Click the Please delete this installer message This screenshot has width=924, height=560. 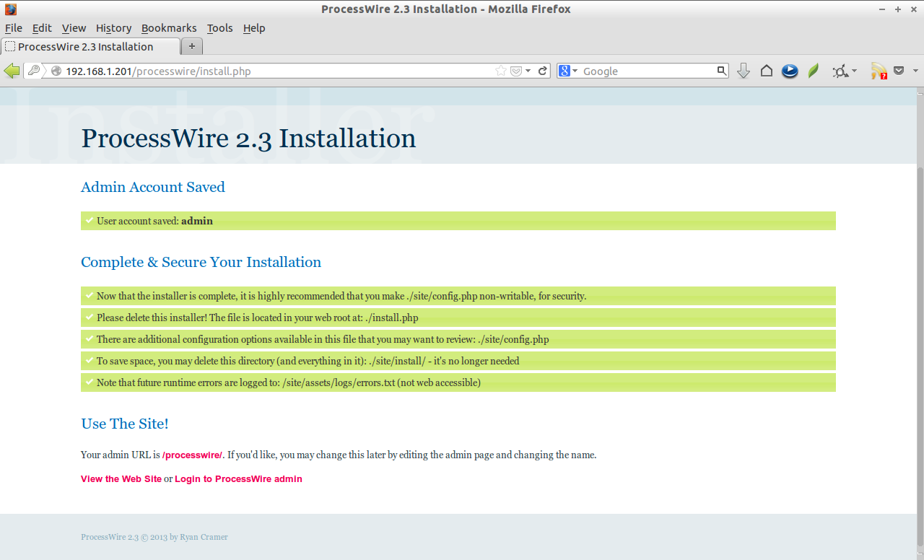[x=458, y=318]
